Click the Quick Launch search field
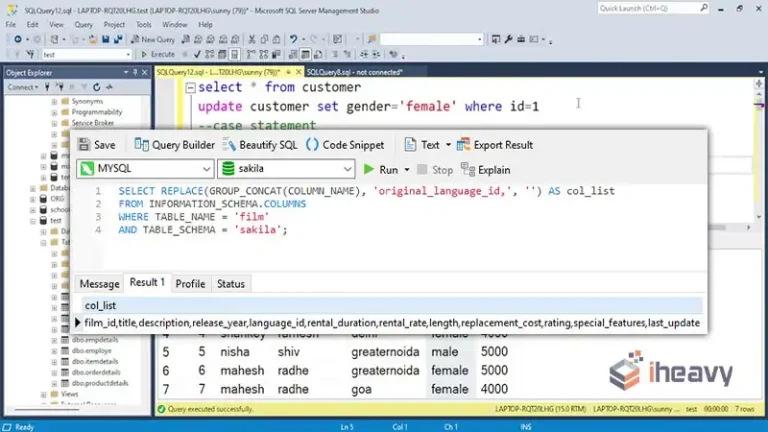The image size is (768, 432). [653, 8]
